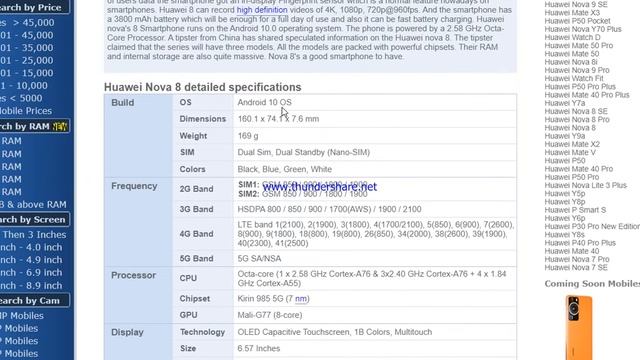Open Huawei Nova 9 Pro link
The image size is (640, 360).
[x=577, y=70]
